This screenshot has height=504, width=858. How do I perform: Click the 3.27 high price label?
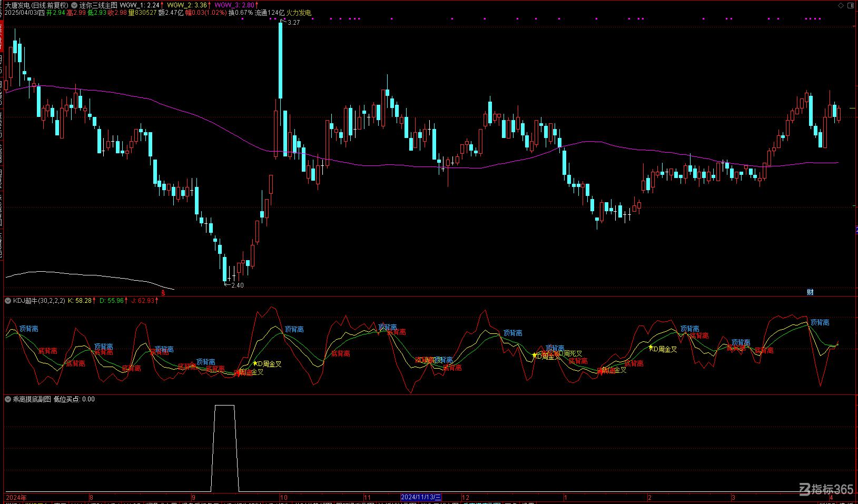(x=294, y=23)
